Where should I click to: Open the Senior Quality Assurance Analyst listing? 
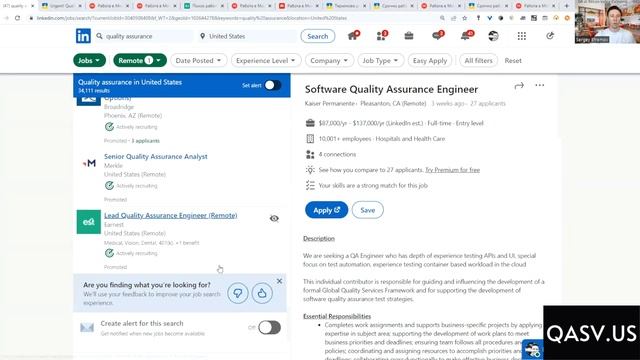click(156, 156)
